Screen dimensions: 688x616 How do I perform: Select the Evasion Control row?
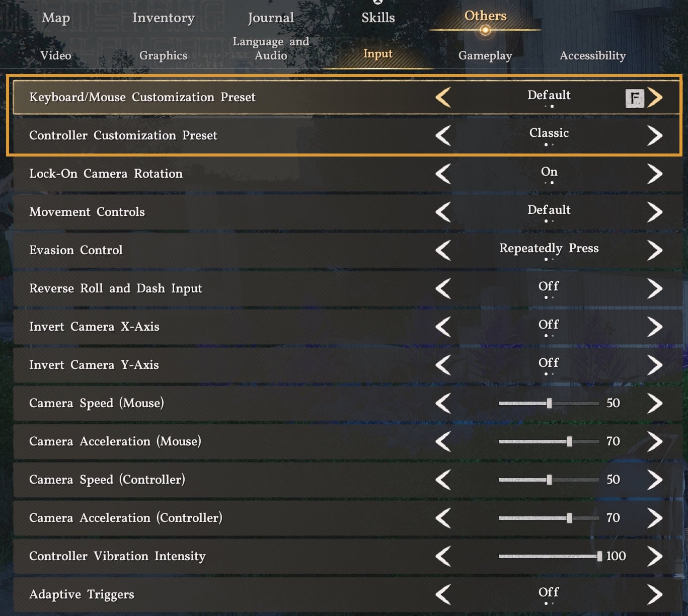pos(201,250)
